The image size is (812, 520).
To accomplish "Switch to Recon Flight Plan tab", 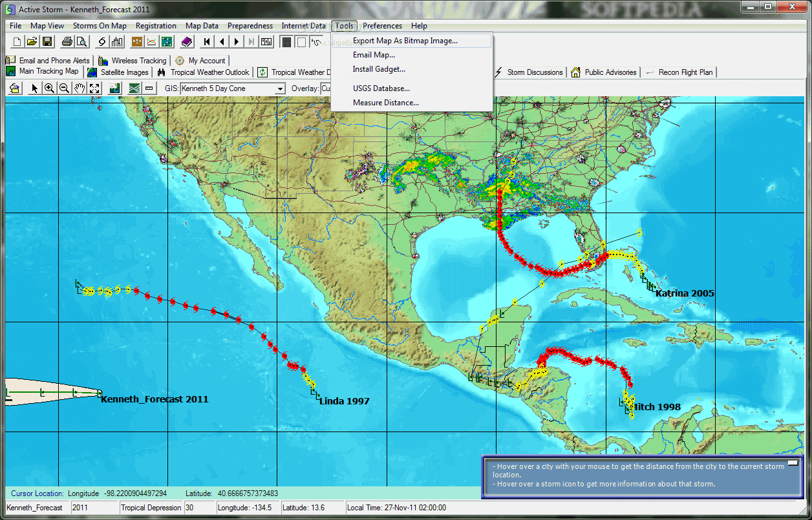I will point(679,72).
